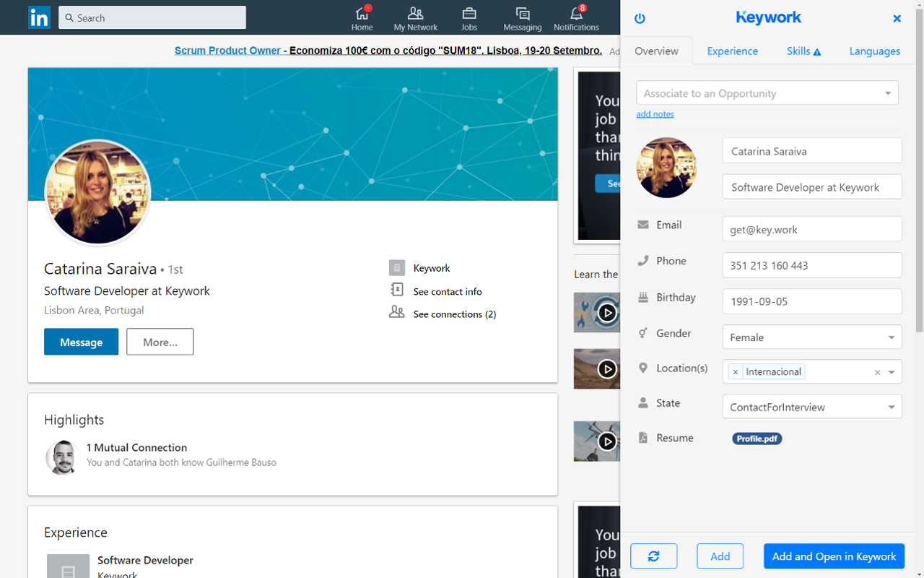Click the Phone number field

[x=812, y=265]
